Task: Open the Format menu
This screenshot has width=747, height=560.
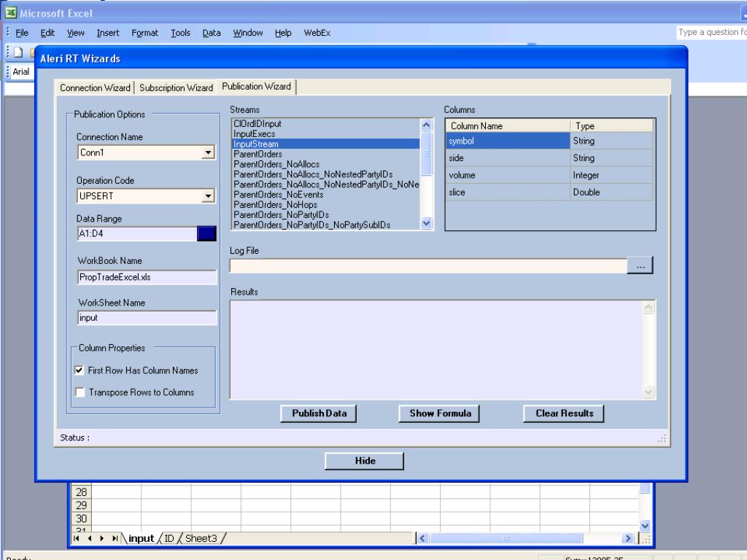Action: tap(145, 33)
